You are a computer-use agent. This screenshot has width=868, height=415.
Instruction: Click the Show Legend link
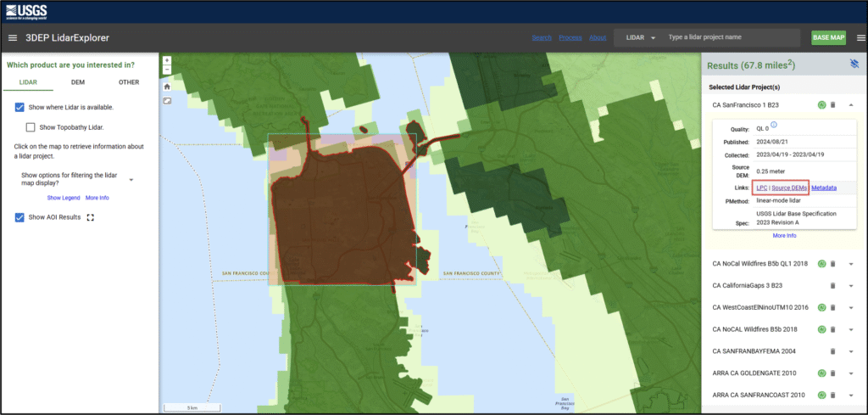[63, 198]
